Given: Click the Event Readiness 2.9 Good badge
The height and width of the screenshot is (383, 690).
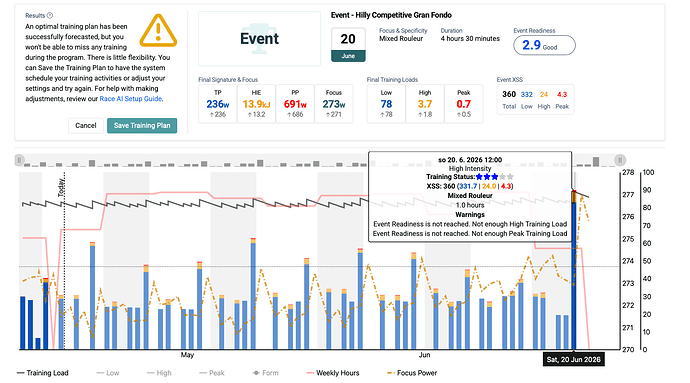Looking at the screenshot, I should pyautogui.click(x=544, y=45).
